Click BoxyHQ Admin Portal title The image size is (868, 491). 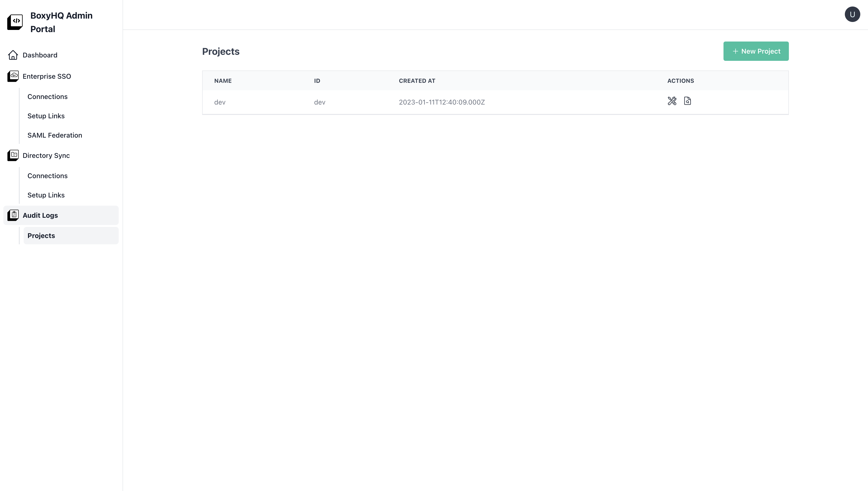[x=61, y=22]
